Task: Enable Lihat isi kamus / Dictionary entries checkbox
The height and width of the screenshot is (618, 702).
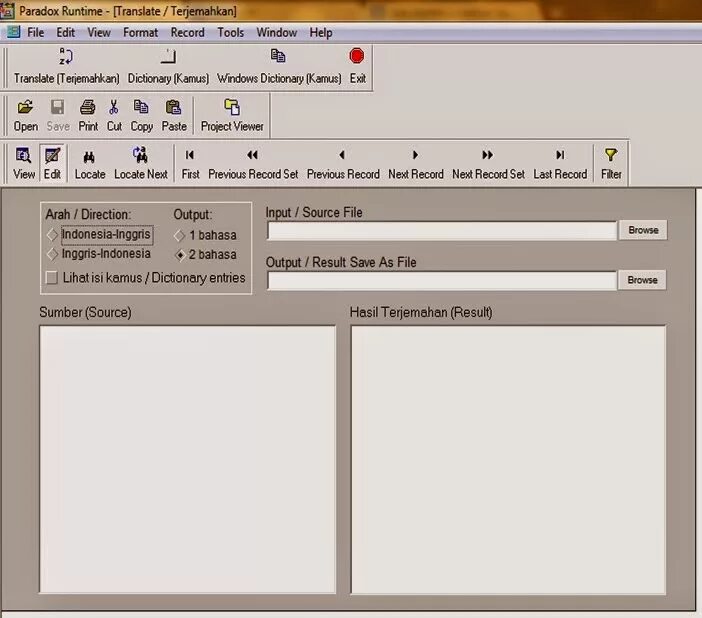Action: 52,278
